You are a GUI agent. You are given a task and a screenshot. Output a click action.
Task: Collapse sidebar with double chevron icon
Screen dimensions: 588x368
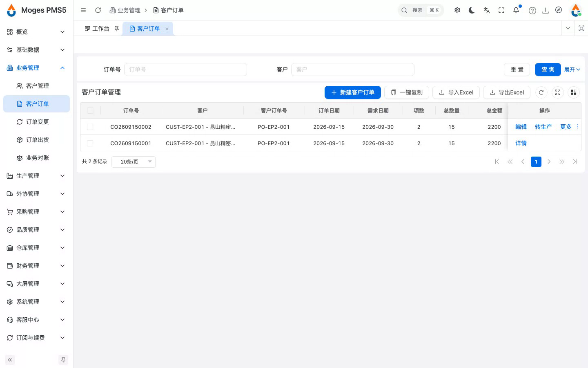tap(10, 360)
